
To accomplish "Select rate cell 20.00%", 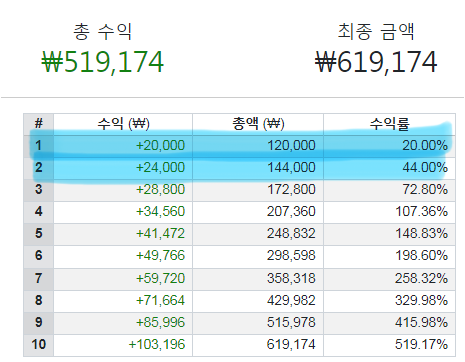I will click(x=389, y=146).
